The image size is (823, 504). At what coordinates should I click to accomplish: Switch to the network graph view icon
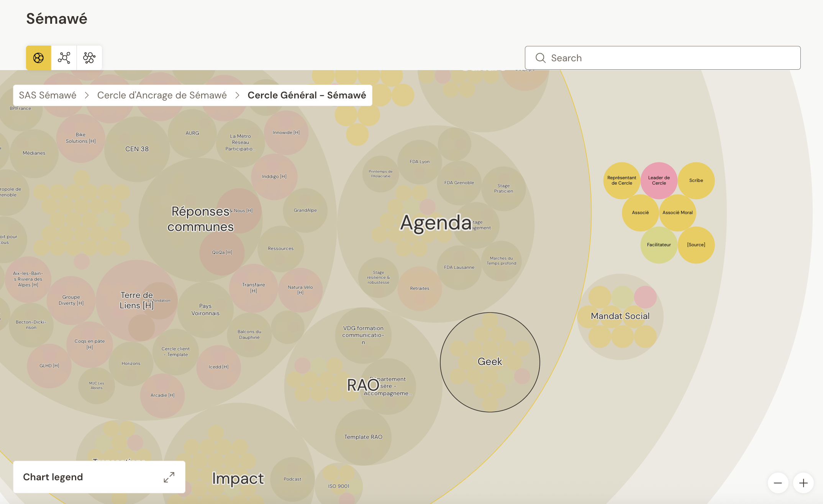(x=64, y=58)
